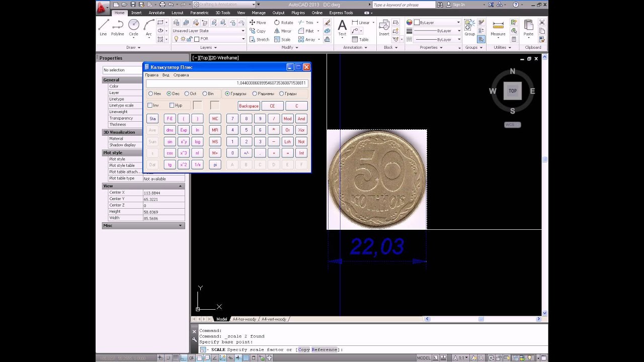Click the pi button in calculator
The width and height of the screenshot is (644, 362).
[x=215, y=165]
